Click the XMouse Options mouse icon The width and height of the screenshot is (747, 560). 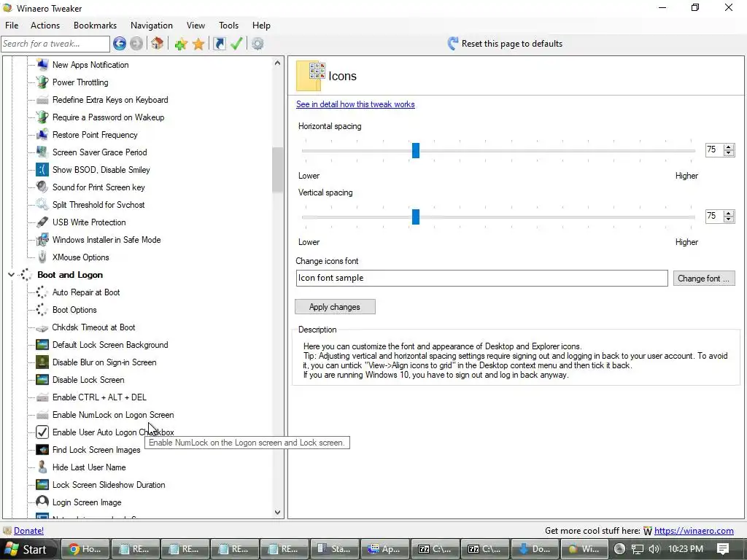pyautogui.click(x=42, y=257)
